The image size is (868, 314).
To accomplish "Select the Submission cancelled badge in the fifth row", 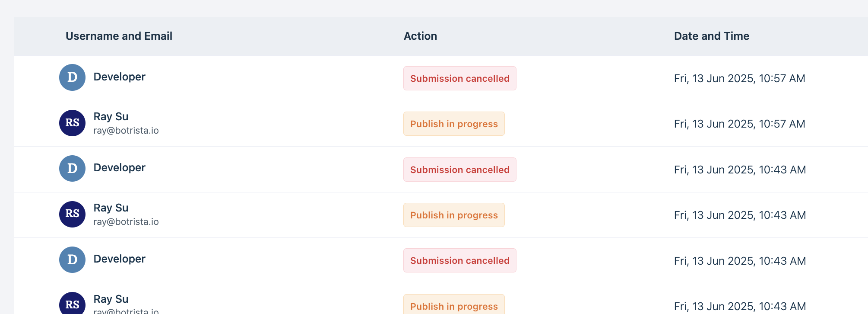I will [x=460, y=260].
